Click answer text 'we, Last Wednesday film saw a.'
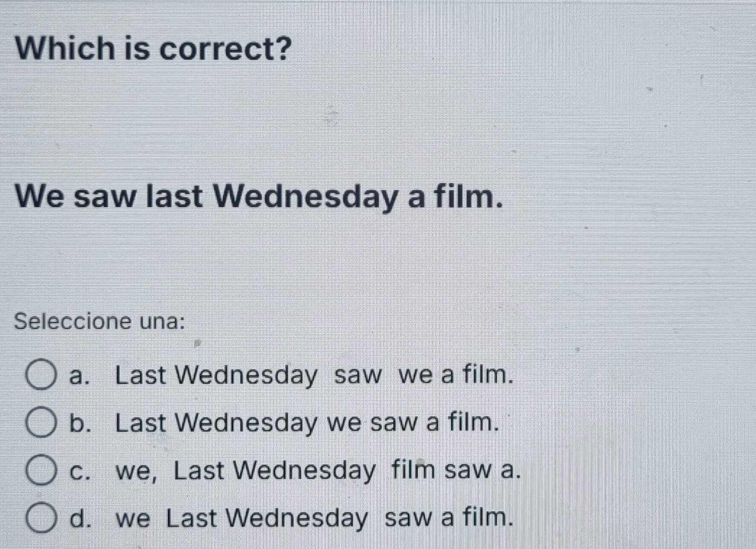Image resolution: width=756 pixels, height=549 pixels. pos(318,471)
